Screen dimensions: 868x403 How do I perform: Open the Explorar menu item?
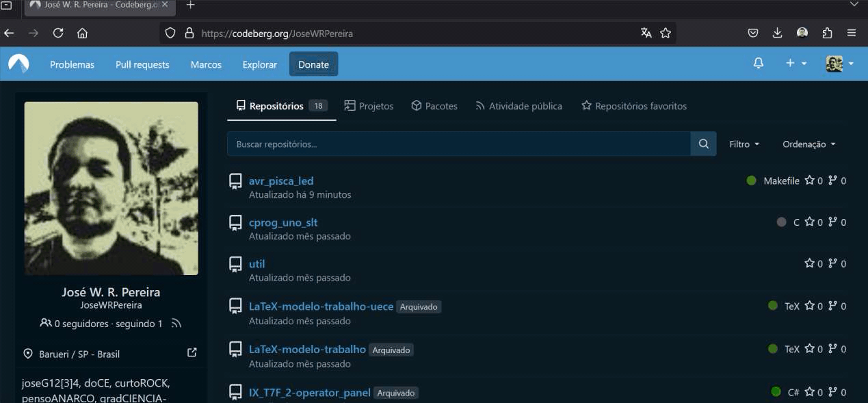[259, 64]
